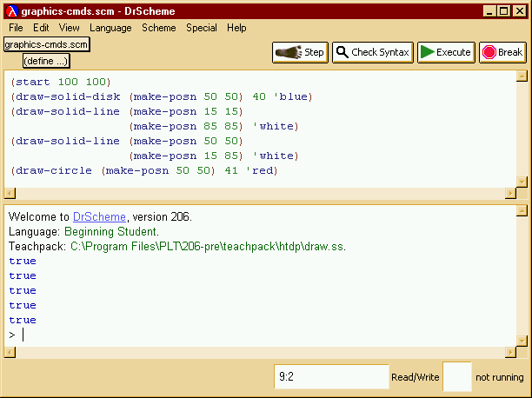
Task: Open the Language menu
Action: (x=110, y=28)
